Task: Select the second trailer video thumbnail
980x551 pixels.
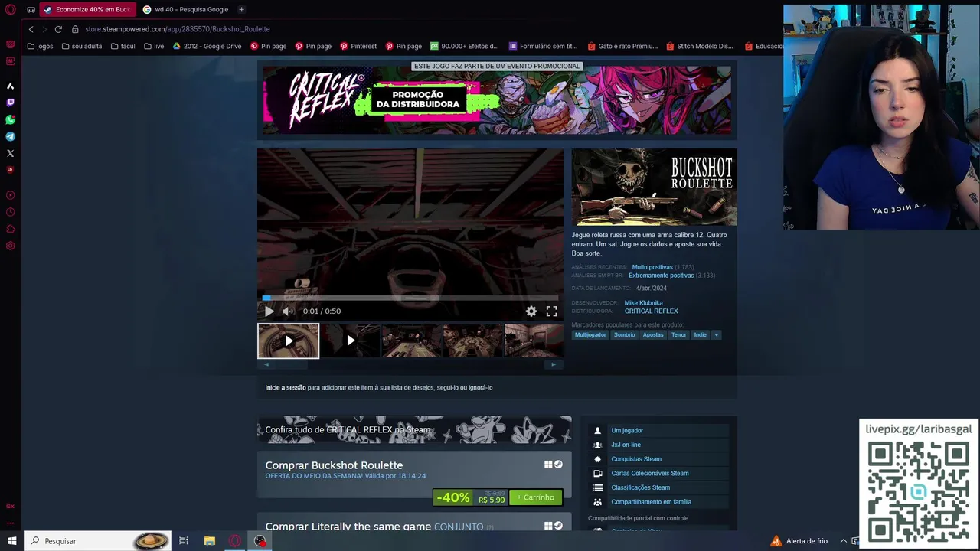Action: tap(350, 341)
